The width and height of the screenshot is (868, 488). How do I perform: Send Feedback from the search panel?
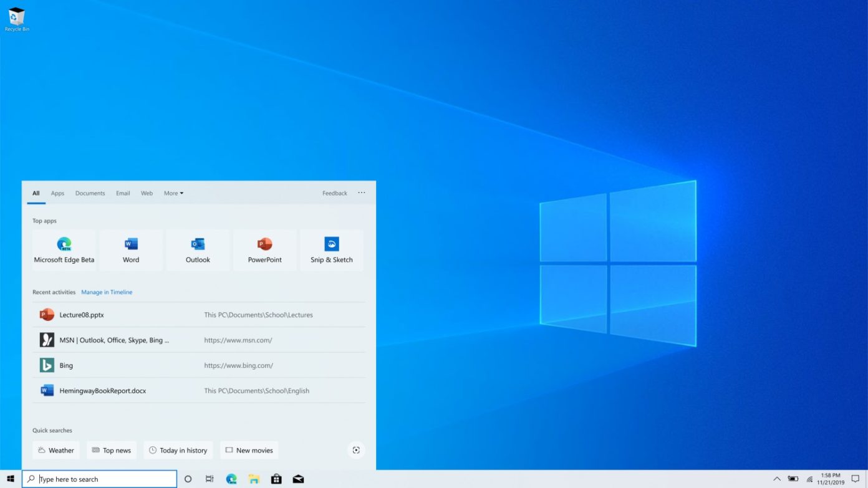[334, 193]
